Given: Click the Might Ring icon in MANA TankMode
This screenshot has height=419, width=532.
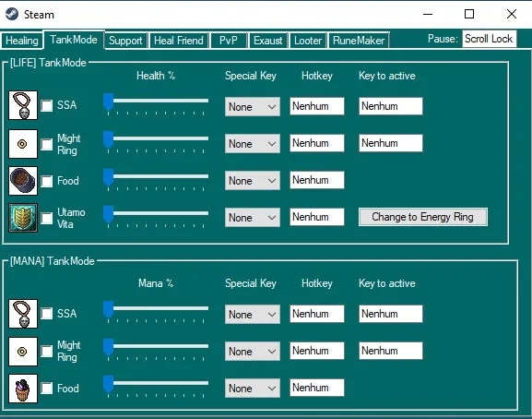Looking at the screenshot, I should [23, 352].
